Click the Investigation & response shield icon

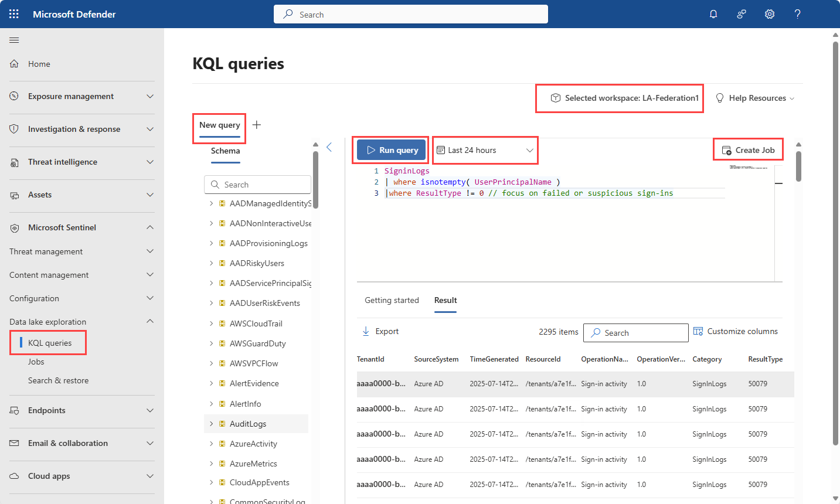(x=14, y=129)
